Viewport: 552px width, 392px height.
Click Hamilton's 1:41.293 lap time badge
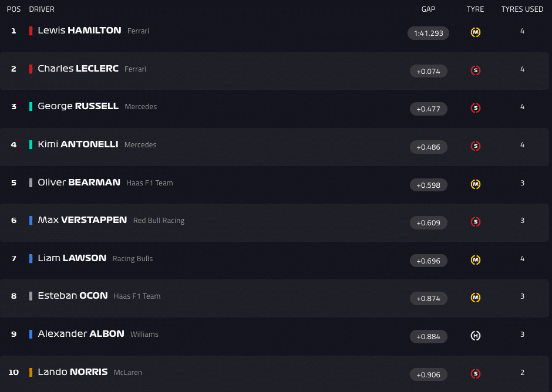pos(428,33)
